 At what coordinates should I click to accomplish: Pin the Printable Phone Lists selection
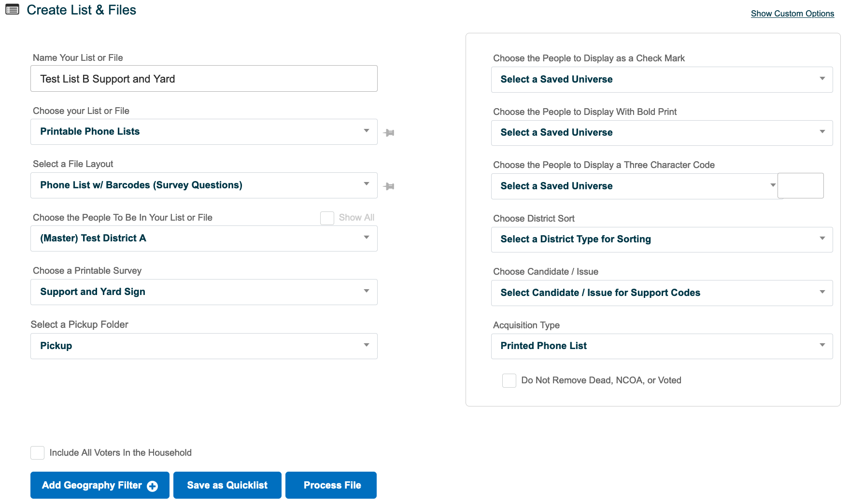coord(389,132)
